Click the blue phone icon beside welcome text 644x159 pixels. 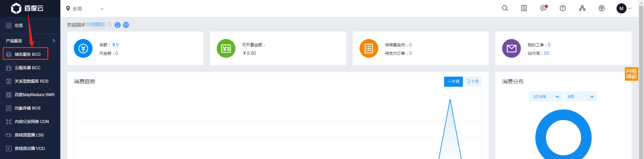click(x=118, y=25)
